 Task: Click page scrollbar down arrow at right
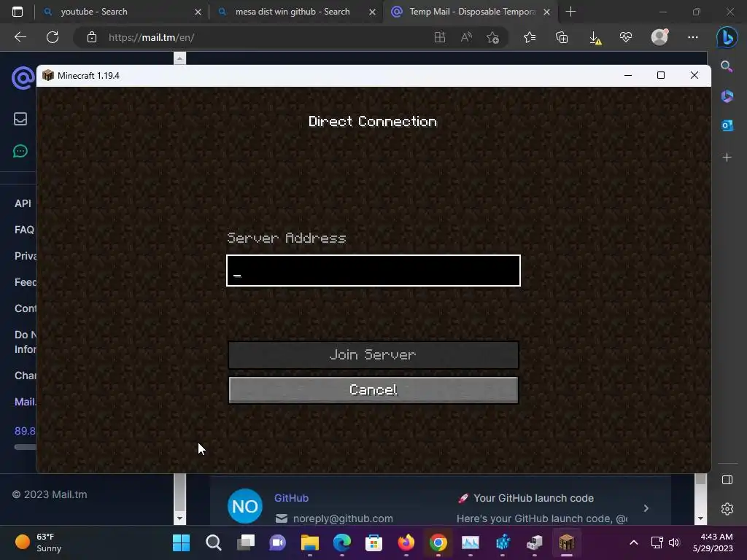(x=700, y=518)
